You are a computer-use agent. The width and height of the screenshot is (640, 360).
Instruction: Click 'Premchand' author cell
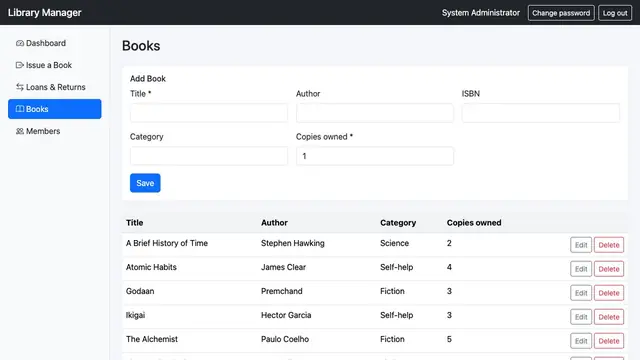[282, 291]
